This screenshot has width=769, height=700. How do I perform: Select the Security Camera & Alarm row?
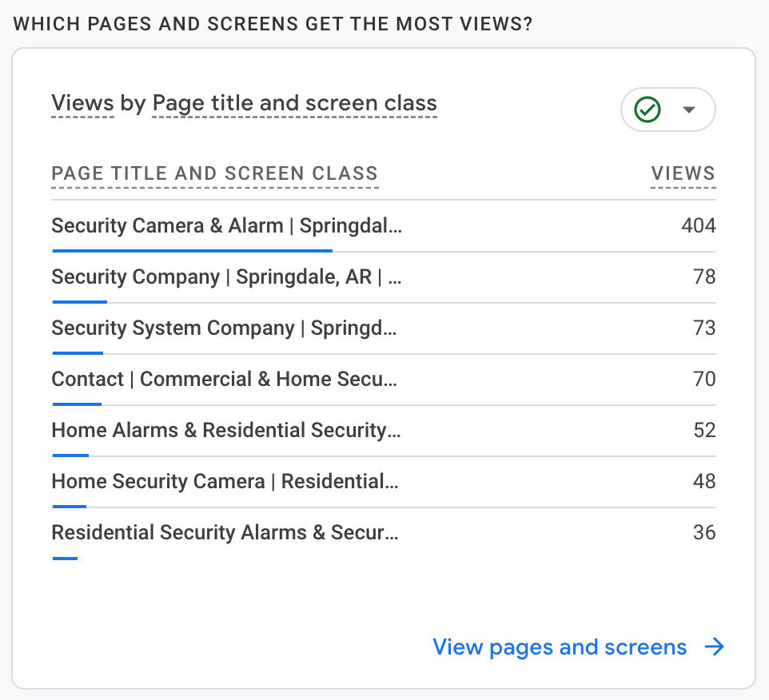(x=226, y=226)
